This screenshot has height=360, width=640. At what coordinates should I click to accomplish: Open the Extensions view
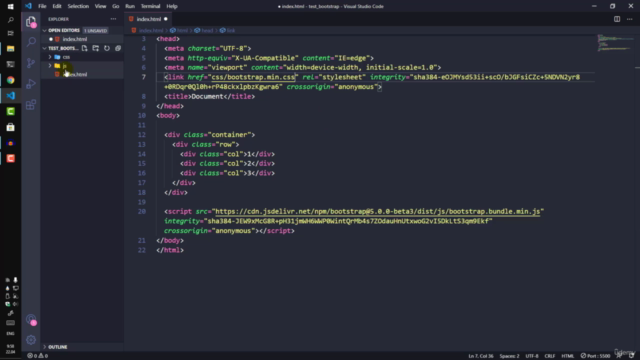coord(31,104)
